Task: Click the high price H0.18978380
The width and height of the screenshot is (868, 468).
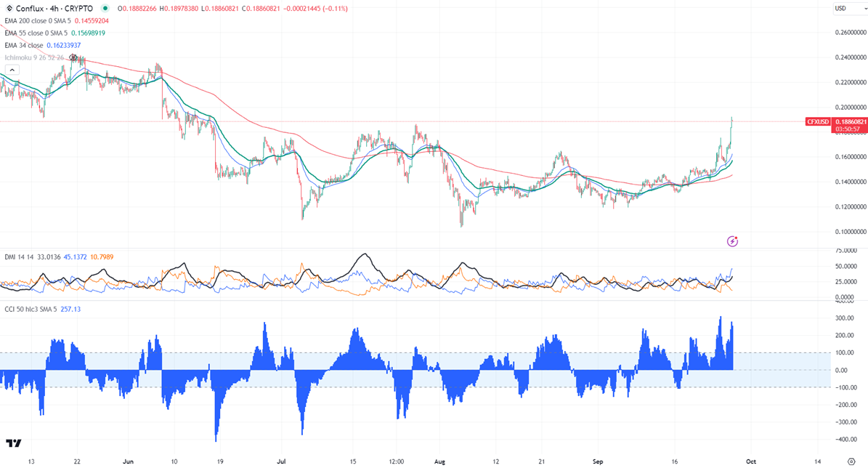Action: point(179,8)
